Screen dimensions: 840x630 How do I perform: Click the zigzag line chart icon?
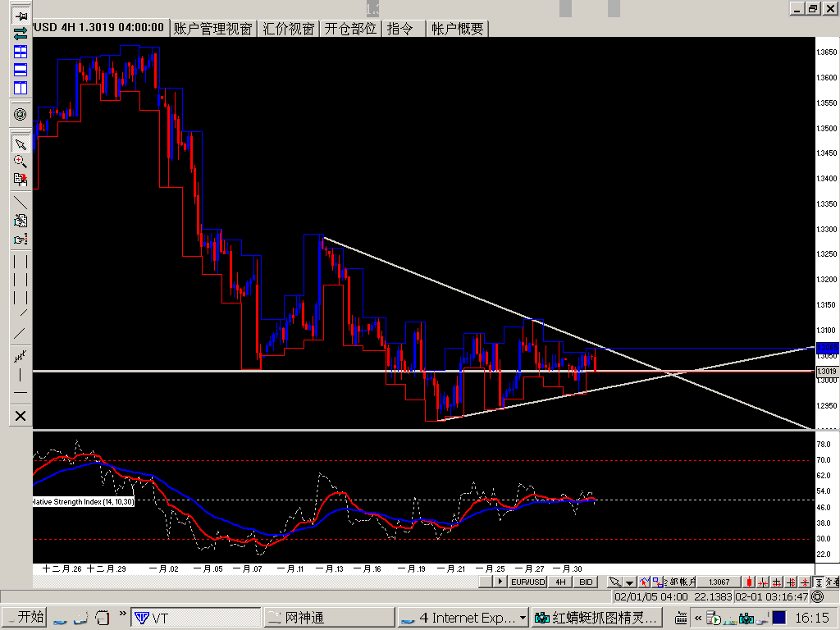(644, 582)
